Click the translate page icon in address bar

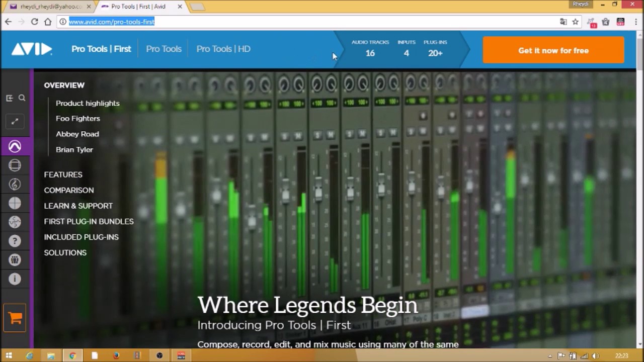pos(563,22)
